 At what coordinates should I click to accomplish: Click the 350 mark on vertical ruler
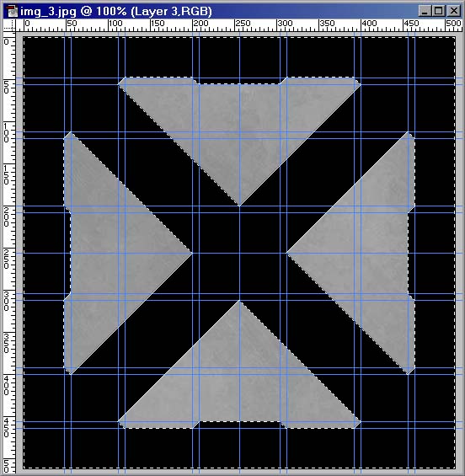tap(6, 343)
